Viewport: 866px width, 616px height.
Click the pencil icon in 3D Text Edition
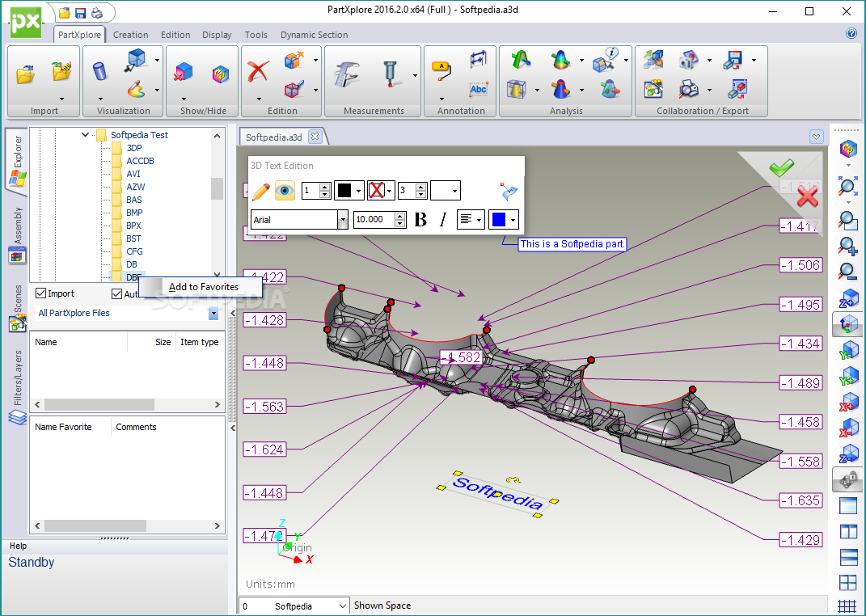260,191
